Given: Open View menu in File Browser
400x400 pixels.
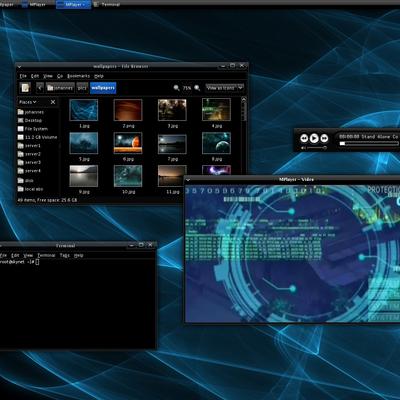Looking at the screenshot, I should (x=48, y=76).
